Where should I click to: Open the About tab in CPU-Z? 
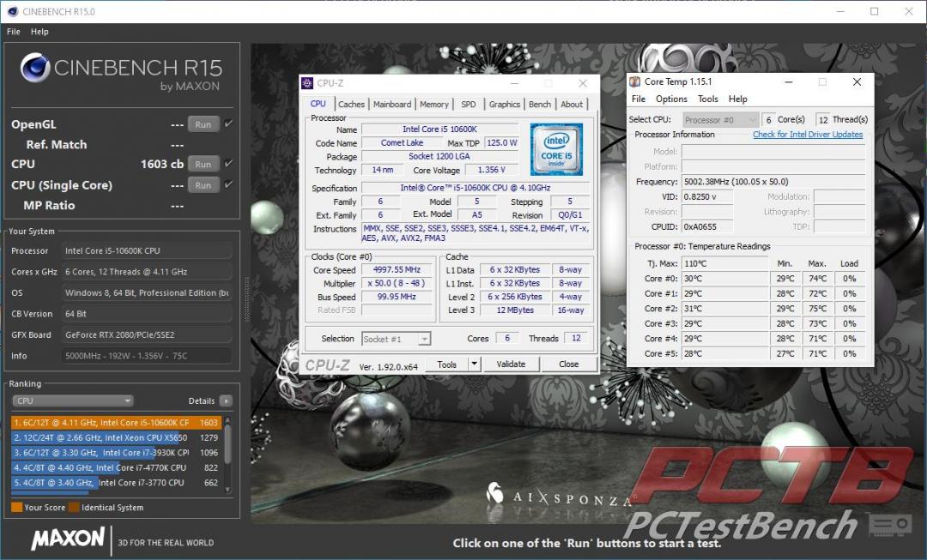click(x=572, y=104)
